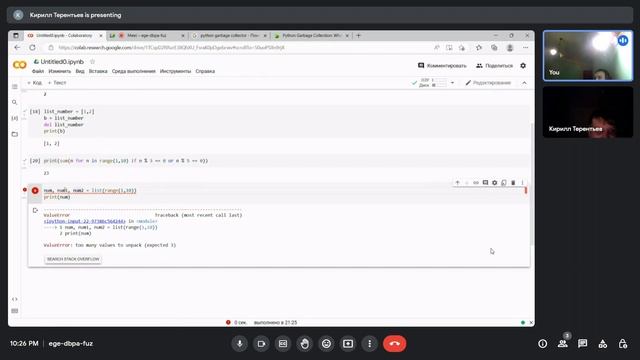The height and width of the screenshot is (360, 640).
Task: Add a text cell with + Текст
Action: click(57, 83)
